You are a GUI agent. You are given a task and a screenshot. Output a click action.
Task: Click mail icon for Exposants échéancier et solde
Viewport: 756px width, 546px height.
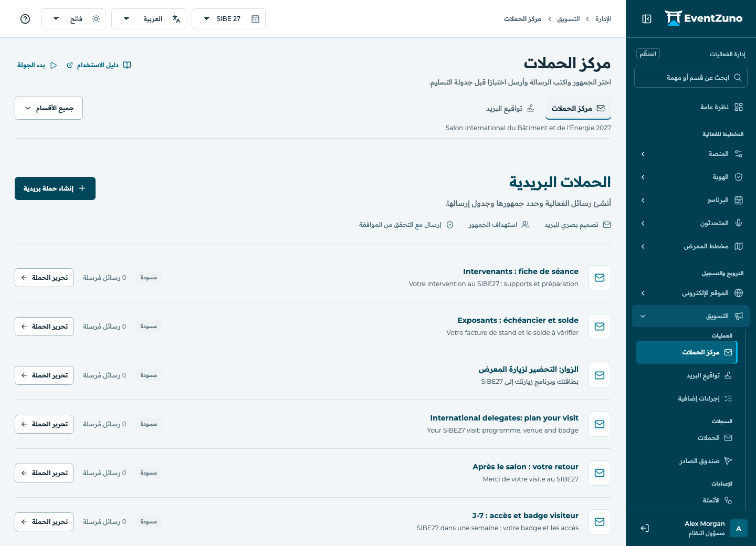[x=600, y=327]
